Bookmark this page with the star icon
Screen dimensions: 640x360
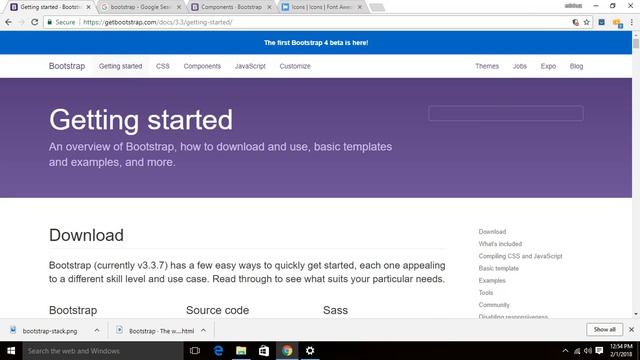[587, 22]
